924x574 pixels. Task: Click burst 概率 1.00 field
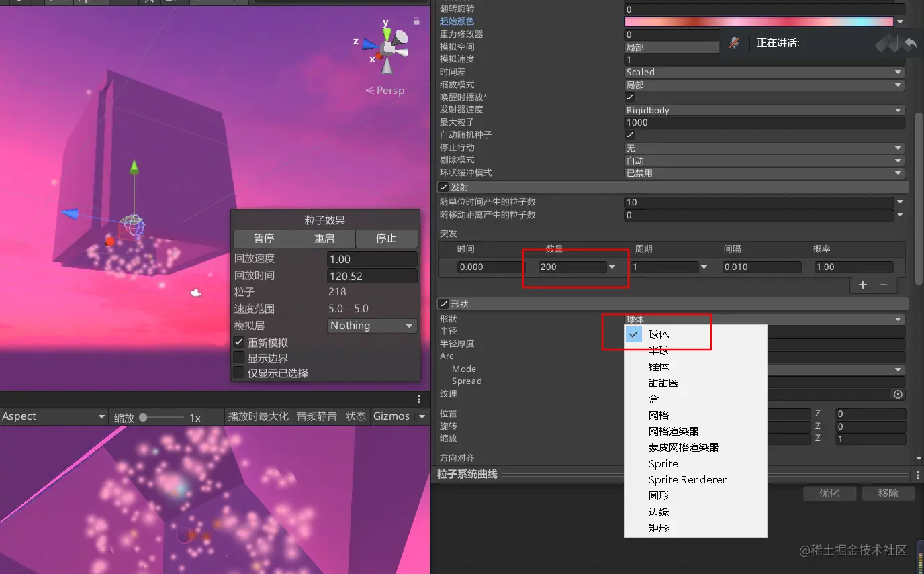point(853,267)
